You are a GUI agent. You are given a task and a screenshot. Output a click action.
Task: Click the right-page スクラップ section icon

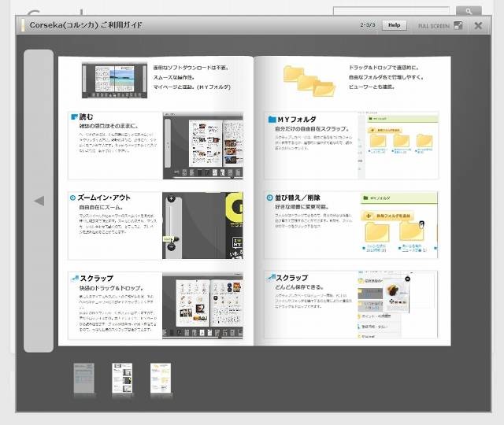(271, 277)
